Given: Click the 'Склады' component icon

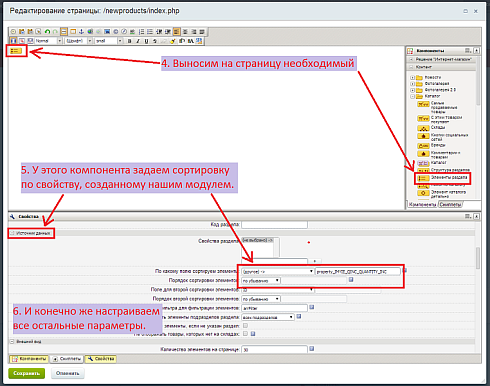Looking at the screenshot, I should (x=423, y=128).
